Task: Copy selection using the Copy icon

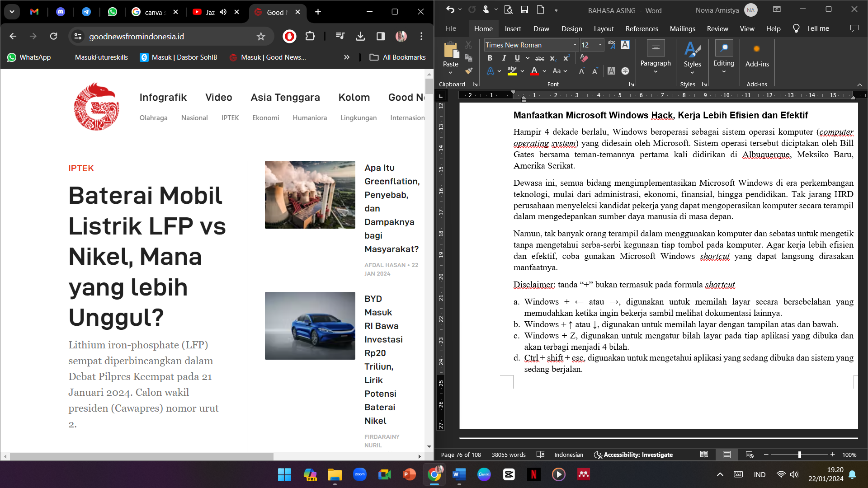Action: [468, 57]
